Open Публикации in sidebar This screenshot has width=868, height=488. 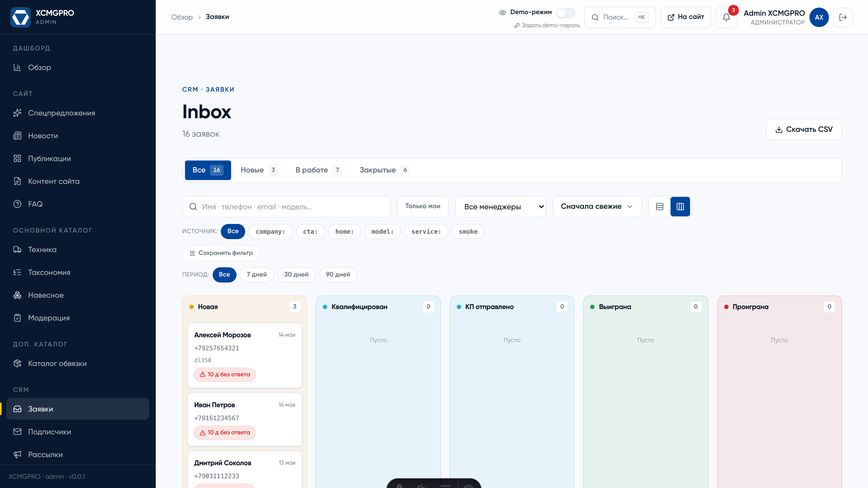[78, 158]
